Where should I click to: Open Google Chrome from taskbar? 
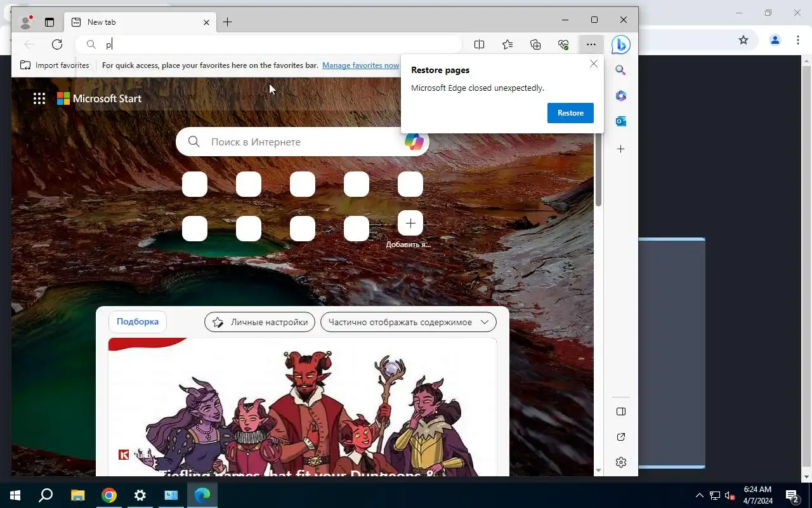109,495
